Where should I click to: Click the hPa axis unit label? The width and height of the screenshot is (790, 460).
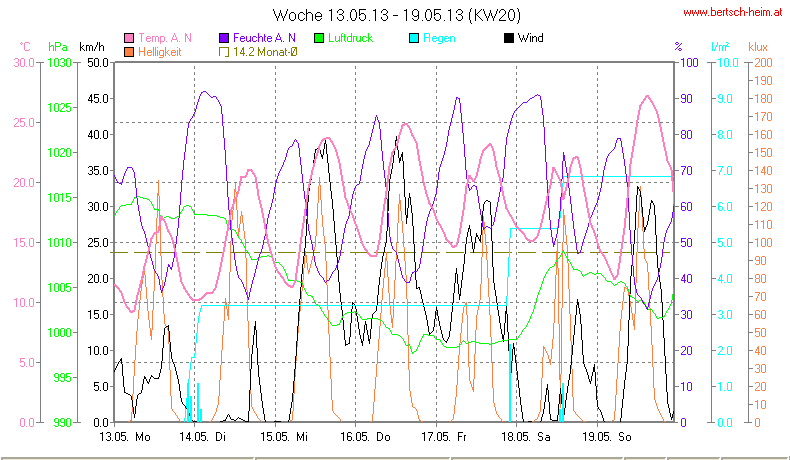tap(57, 47)
